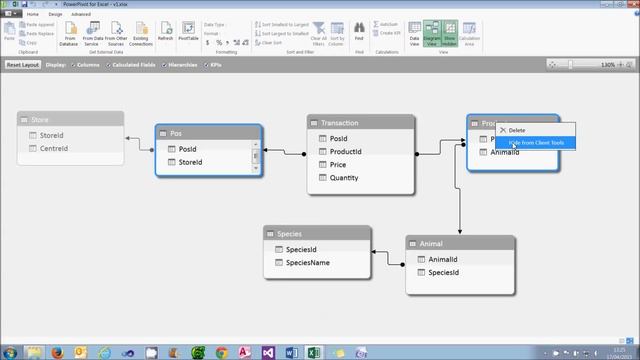Click the Copy command

point(28,42)
